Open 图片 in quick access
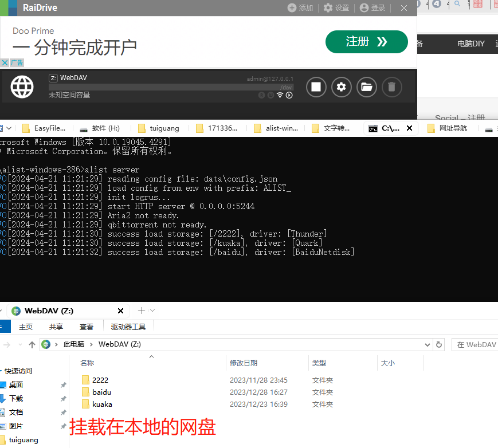498x448 pixels. (16, 426)
